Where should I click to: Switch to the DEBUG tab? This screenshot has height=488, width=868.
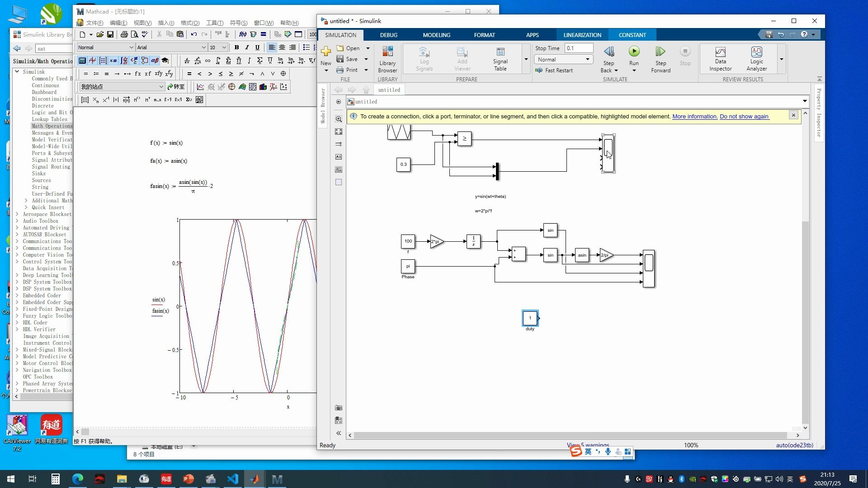coord(388,35)
